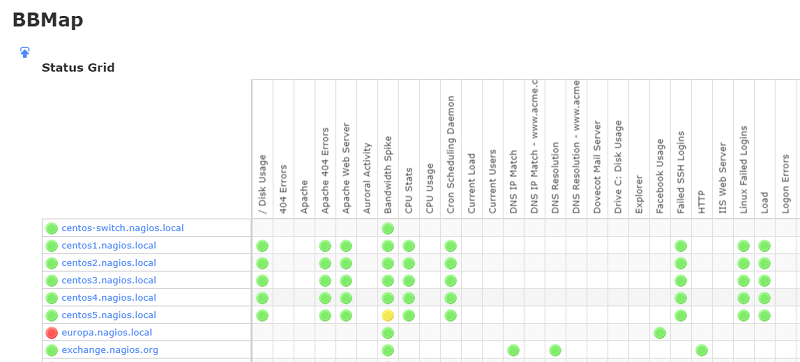Click DNS Resolution dot for exchange.nagios.org

(x=555, y=350)
